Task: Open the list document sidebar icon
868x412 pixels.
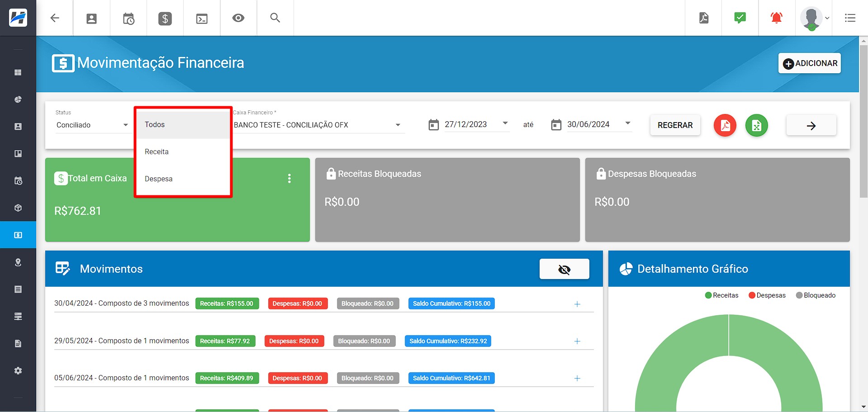Action: click(x=18, y=289)
